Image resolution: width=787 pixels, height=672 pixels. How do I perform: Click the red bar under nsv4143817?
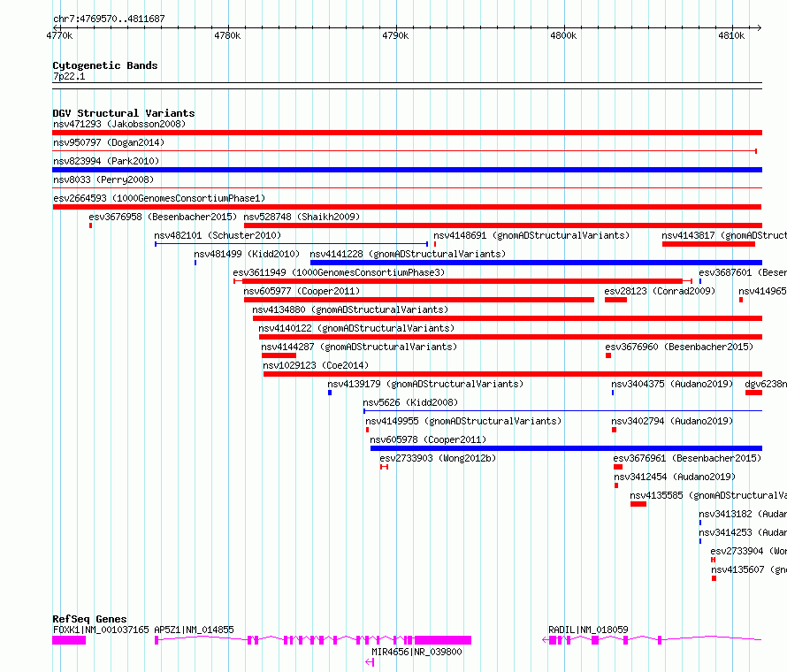pos(708,244)
